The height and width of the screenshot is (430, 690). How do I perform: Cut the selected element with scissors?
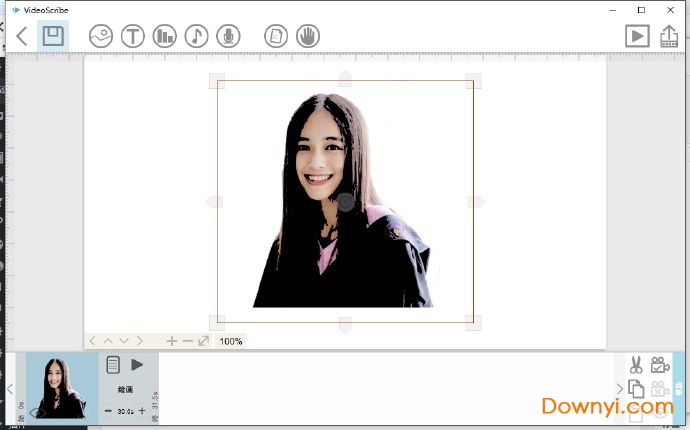coord(636,365)
